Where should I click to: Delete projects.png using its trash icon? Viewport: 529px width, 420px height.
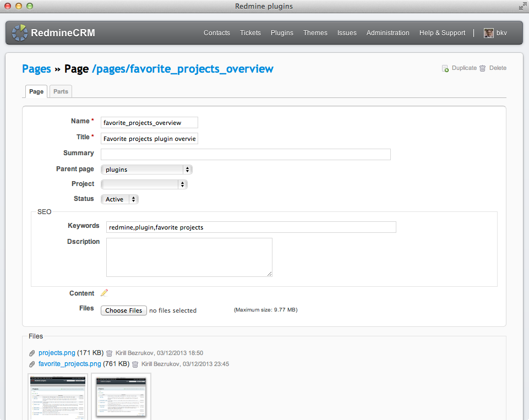click(x=109, y=353)
